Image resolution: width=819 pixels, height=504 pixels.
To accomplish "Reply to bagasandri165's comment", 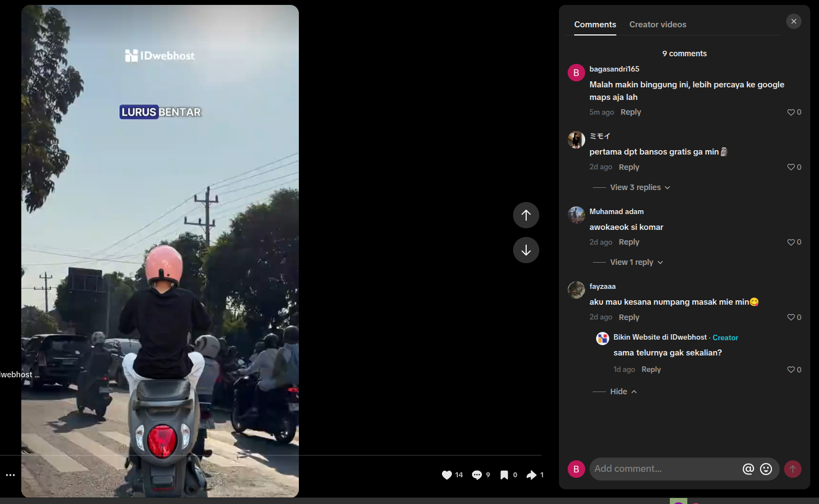I will tap(631, 112).
